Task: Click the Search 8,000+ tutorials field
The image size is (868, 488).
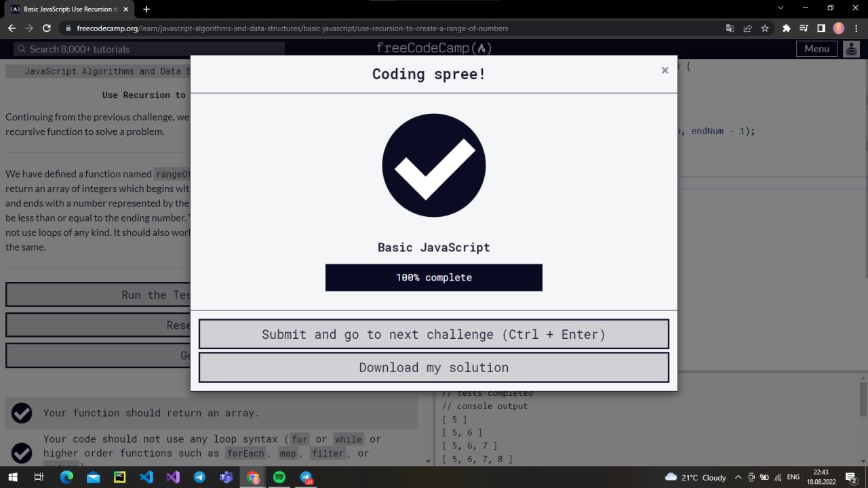Action: tap(149, 49)
